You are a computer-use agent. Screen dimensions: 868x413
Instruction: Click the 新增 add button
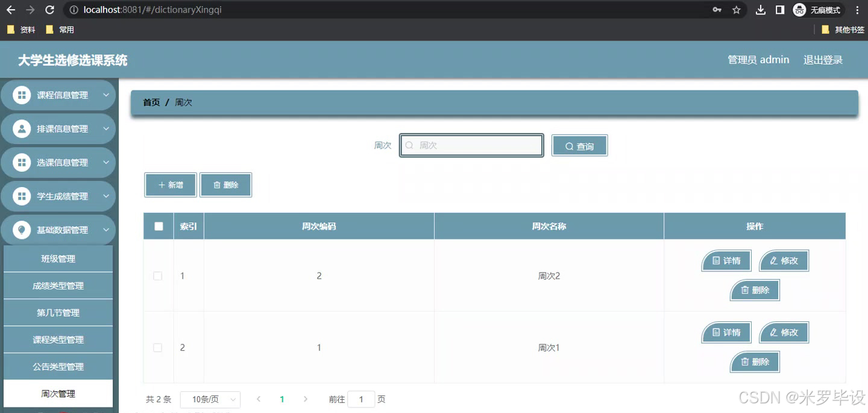pos(171,185)
